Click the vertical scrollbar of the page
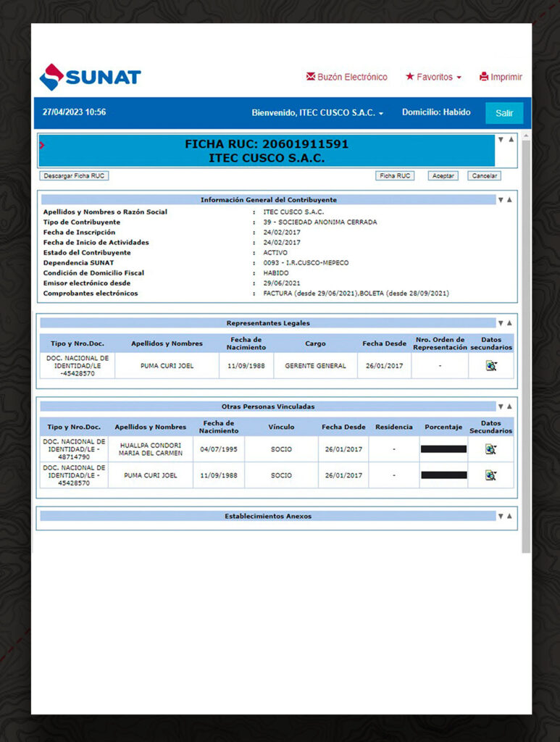This screenshot has height=742, width=560. (526, 346)
